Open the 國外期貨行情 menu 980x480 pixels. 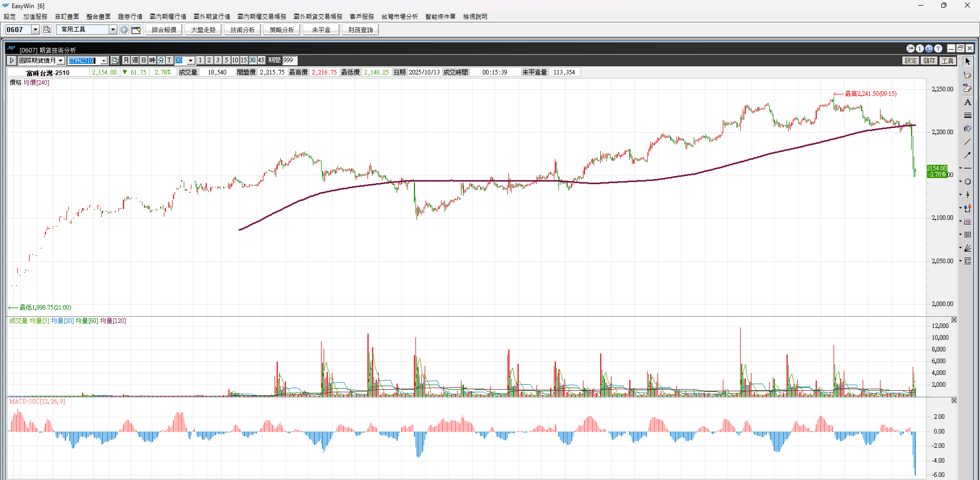tap(212, 17)
